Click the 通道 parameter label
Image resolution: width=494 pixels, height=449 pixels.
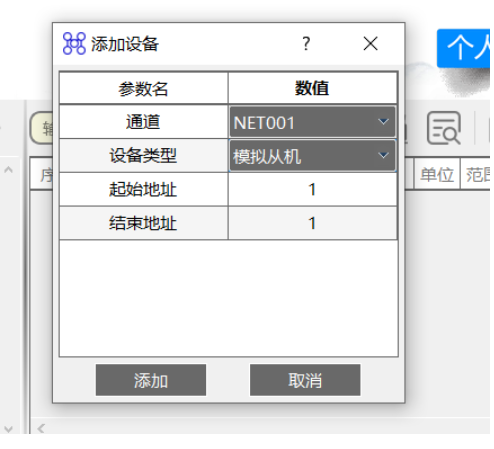[143, 122]
